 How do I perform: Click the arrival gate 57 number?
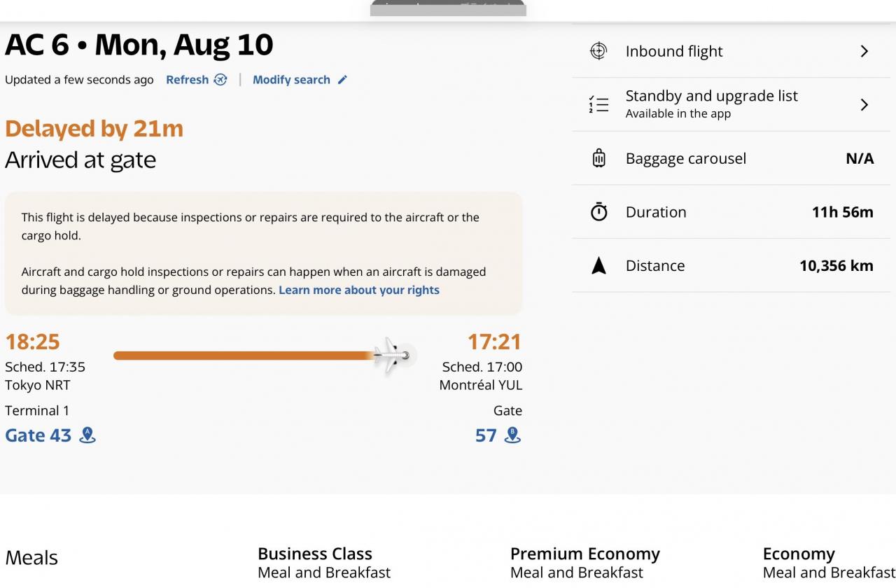tap(486, 435)
